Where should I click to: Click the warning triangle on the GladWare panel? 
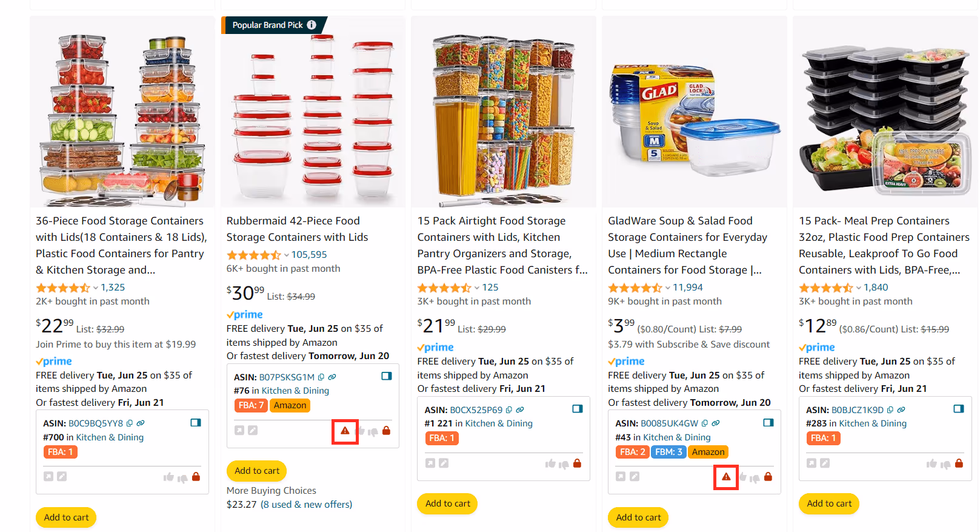pos(725,477)
